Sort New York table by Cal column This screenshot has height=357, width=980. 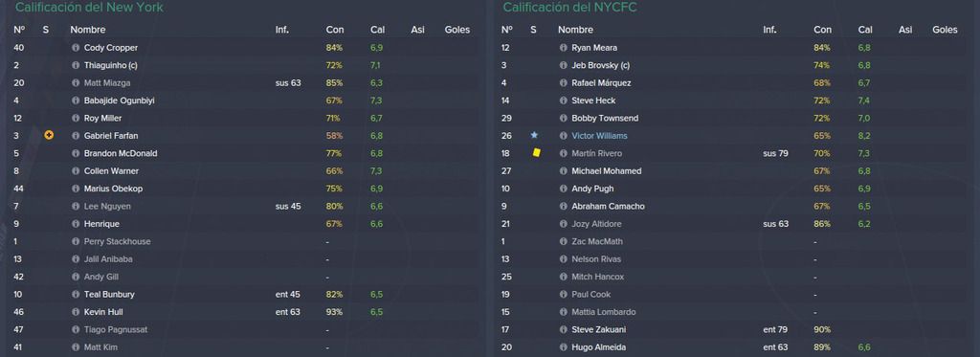[x=377, y=30]
